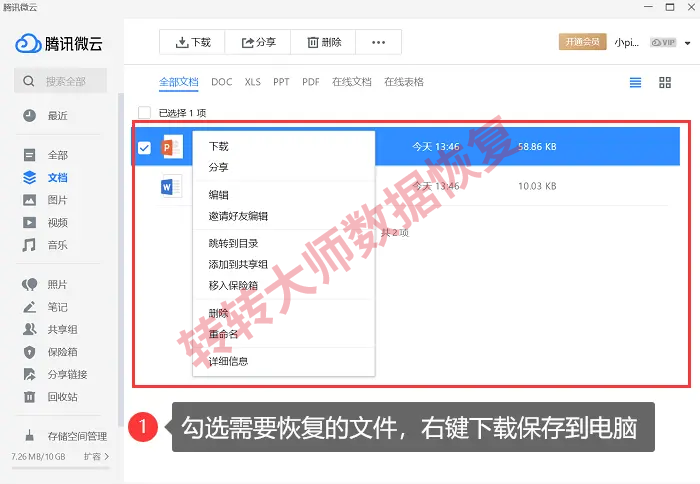
Task: Click the 搜索全部 search field
Action: 60,81
